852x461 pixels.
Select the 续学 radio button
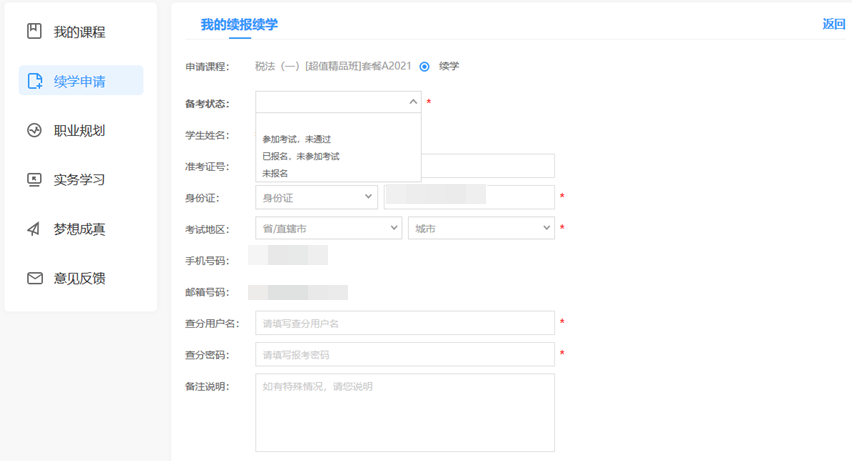[425, 67]
